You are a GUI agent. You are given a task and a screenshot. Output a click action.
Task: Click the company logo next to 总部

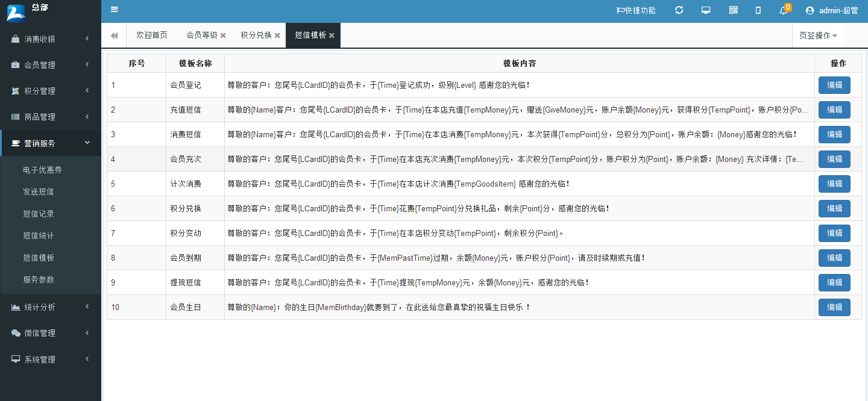[16, 12]
